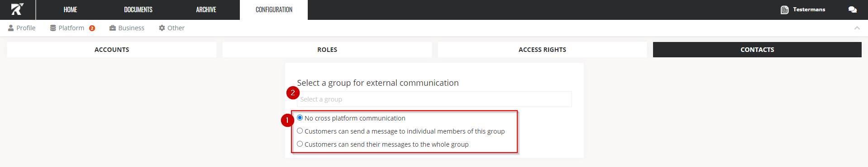Click the Platform notification badge showing 2

pos(92,28)
